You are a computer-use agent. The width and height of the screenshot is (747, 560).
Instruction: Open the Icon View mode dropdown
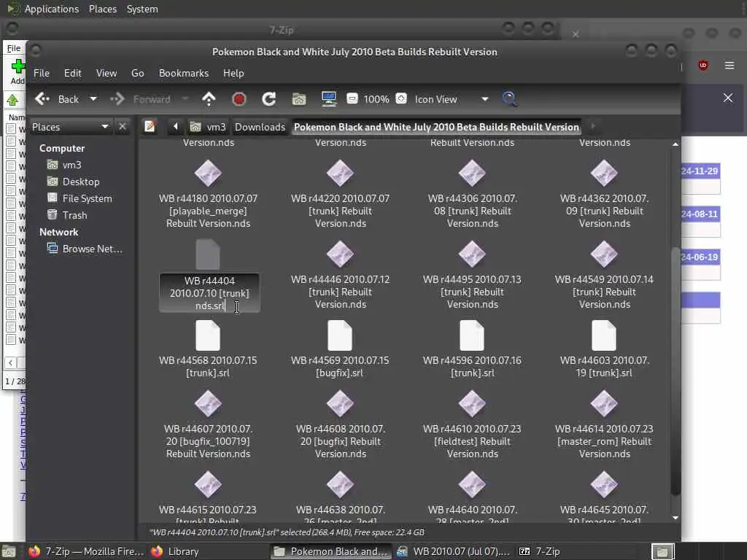451,99
